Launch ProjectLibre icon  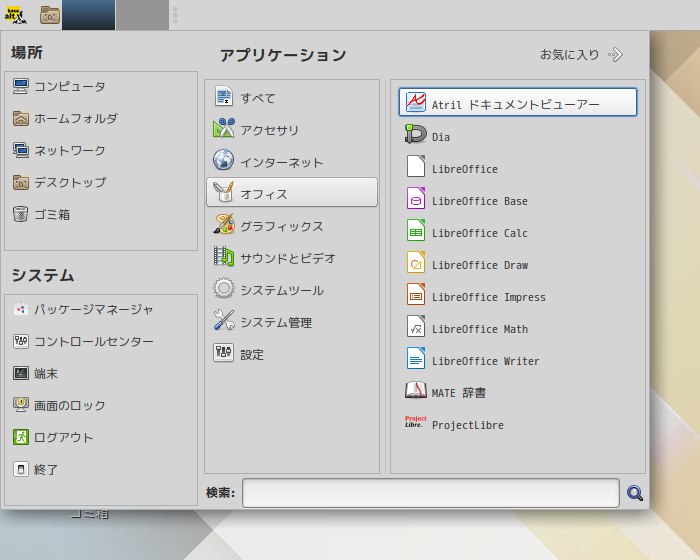tap(416, 422)
